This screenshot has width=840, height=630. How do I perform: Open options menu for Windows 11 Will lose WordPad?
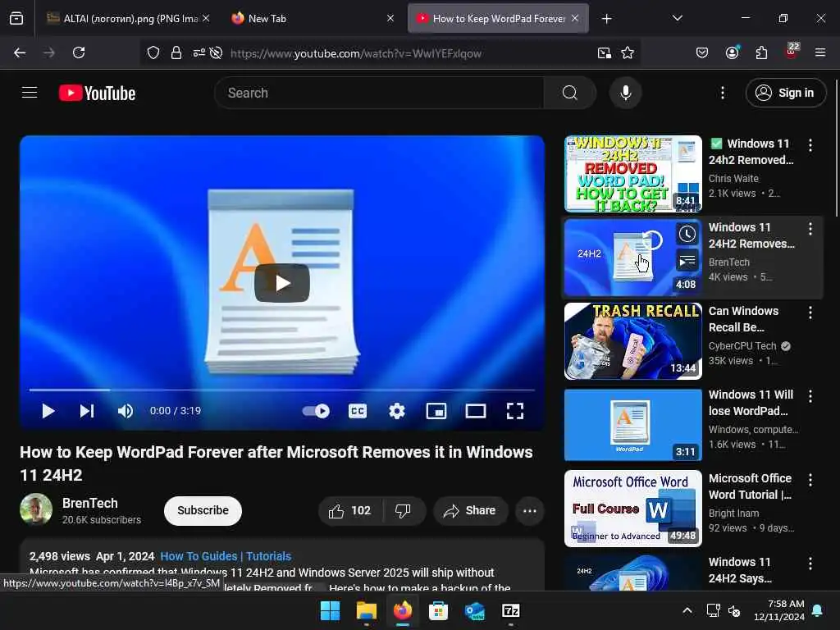click(x=810, y=396)
